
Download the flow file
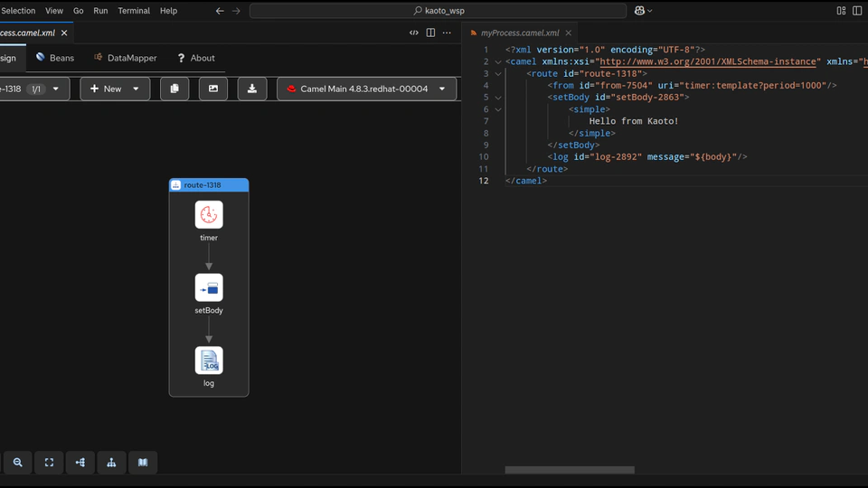252,89
